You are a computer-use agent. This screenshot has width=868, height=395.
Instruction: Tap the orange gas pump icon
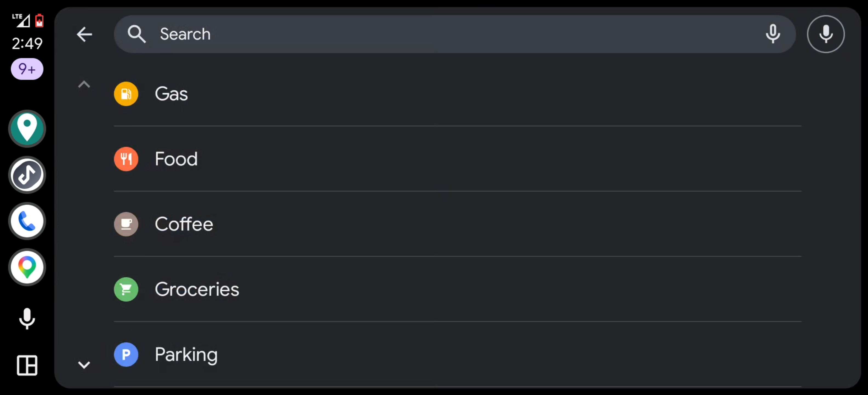pos(126,94)
